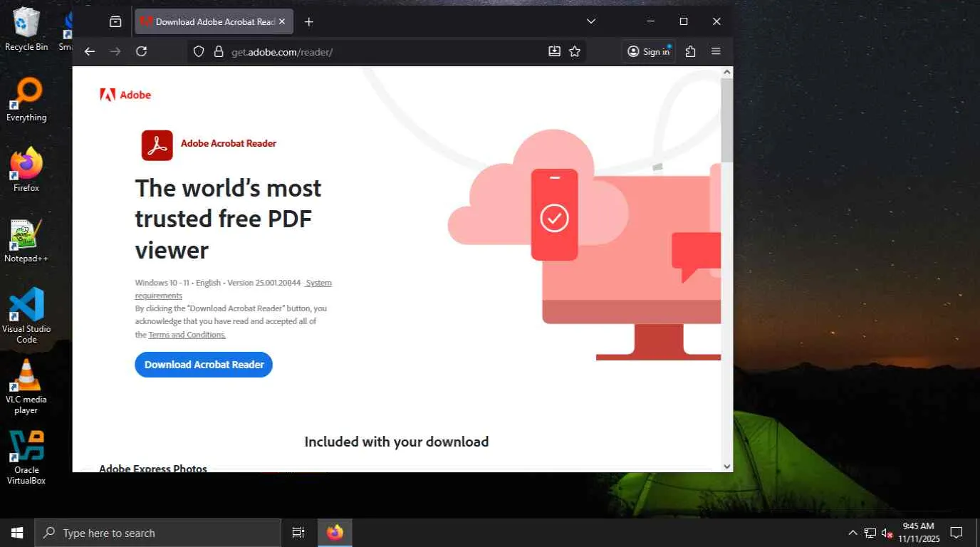View site security info via padlock

[219, 51]
